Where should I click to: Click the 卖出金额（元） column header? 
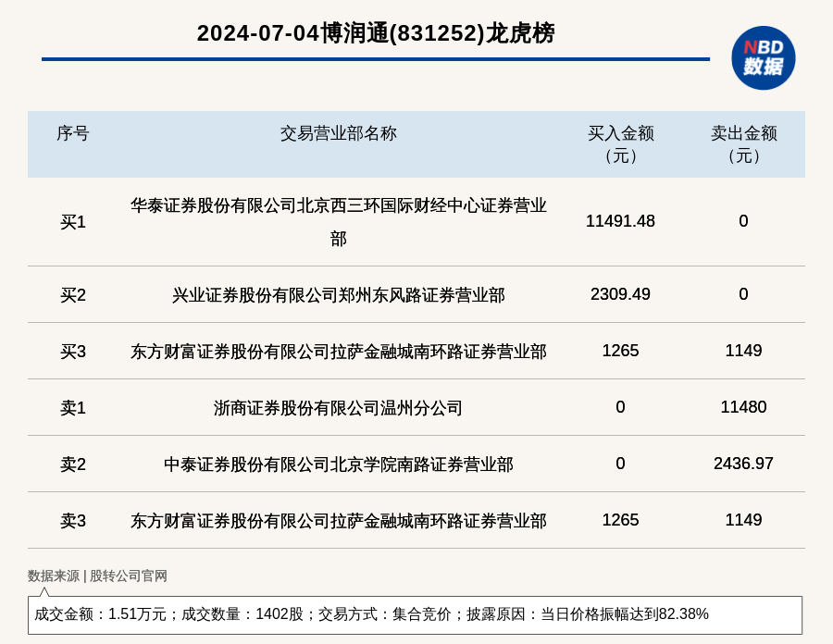(x=744, y=144)
